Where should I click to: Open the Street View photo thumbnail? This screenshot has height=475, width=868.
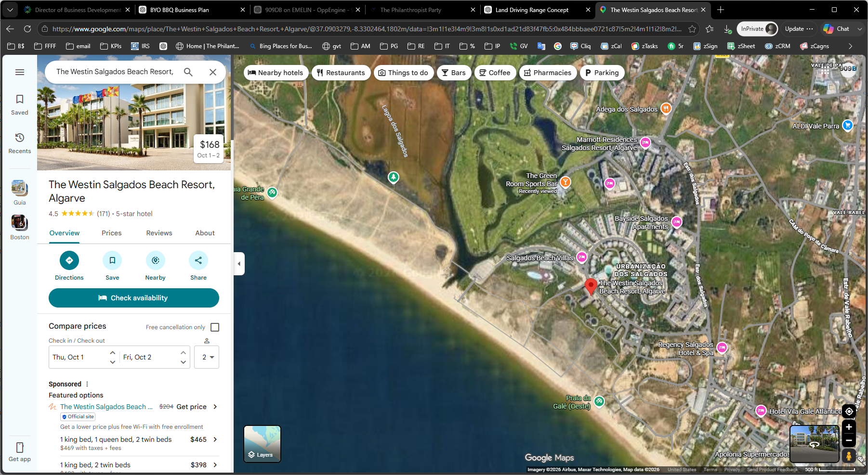point(814,444)
